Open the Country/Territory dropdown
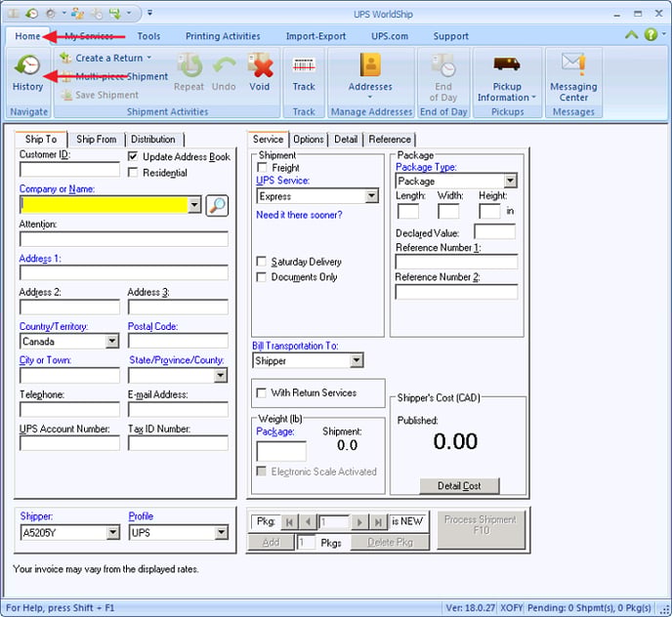 point(112,342)
